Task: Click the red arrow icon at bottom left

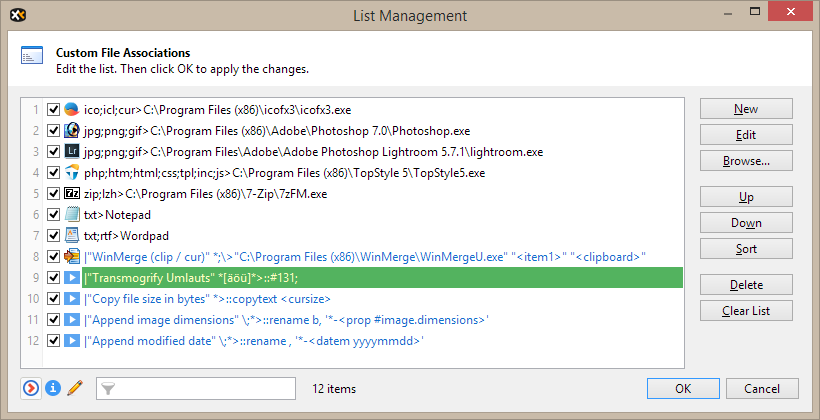Action: tap(31, 388)
